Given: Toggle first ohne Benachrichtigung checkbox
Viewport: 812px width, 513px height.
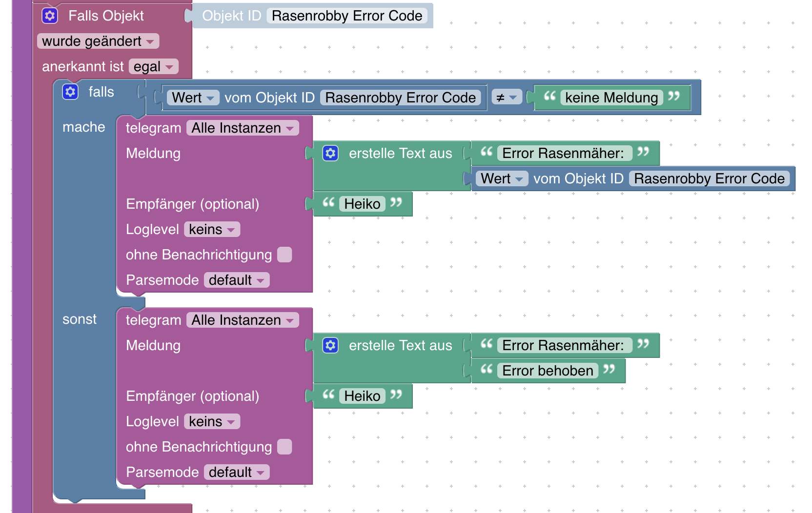Looking at the screenshot, I should click(284, 255).
